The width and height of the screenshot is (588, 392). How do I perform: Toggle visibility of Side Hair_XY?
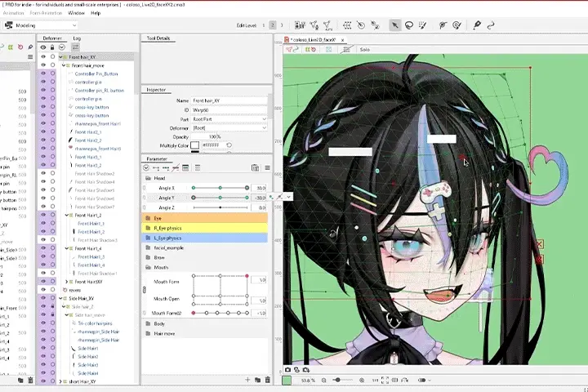click(x=43, y=298)
